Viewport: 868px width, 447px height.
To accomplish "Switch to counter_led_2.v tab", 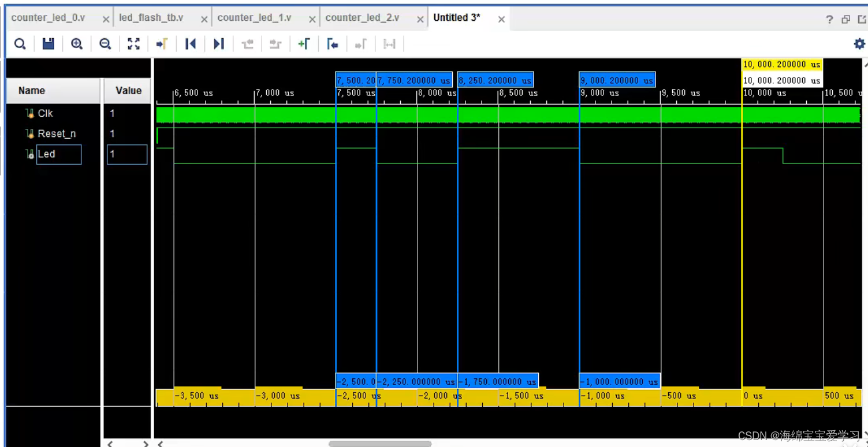I will coord(362,18).
